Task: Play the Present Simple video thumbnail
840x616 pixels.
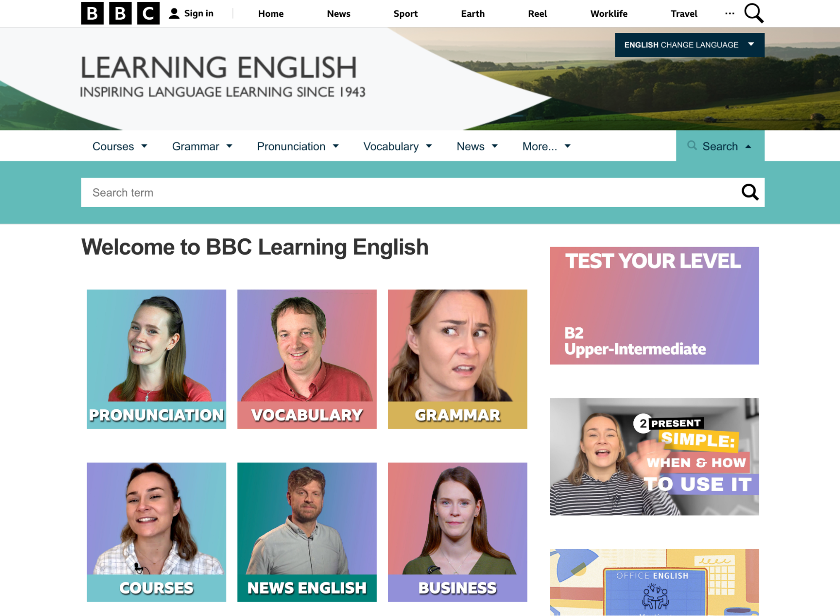Action: click(654, 457)
